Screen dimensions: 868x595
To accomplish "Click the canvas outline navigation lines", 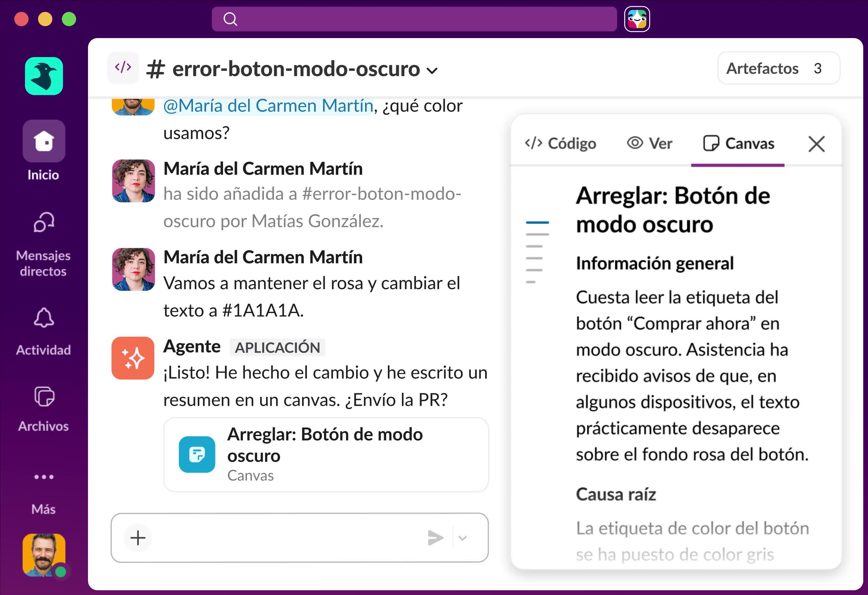I will click(x=537, y=252).
